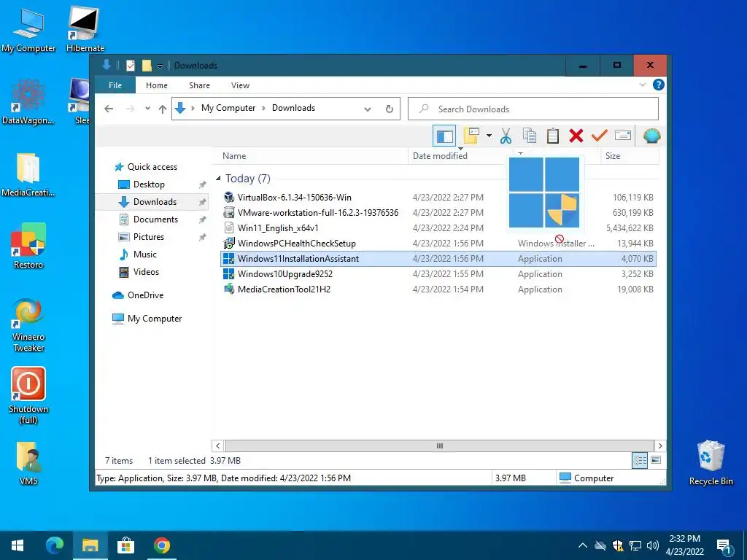
Task: Click the volume speaker tray icon
Action: coord(653,545)
